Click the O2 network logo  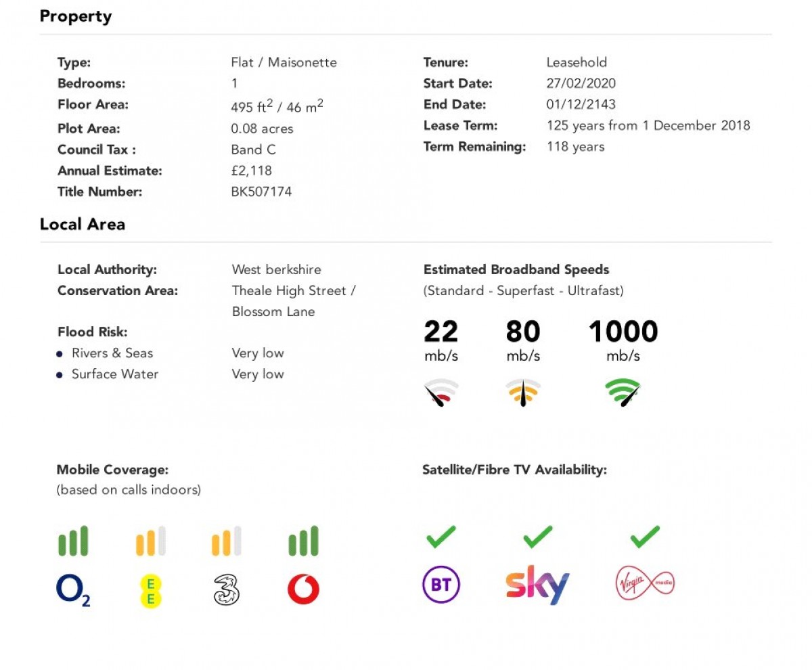click(72, 590)
